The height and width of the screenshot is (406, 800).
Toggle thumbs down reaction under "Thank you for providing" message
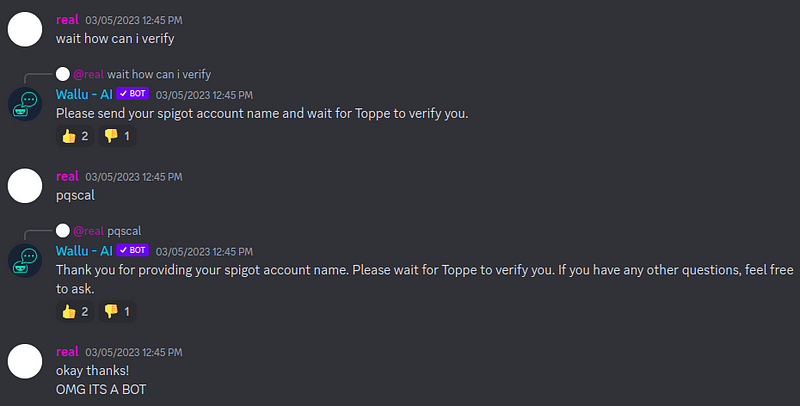[x=117, y=311]
